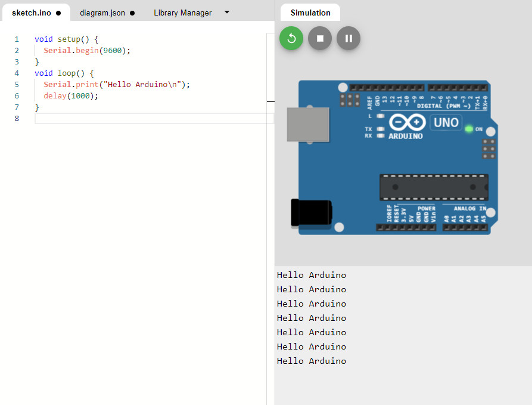This screenshot has height=405, width=532.
Task: Open the diagram.json tab
Action: tap(102, 13)
